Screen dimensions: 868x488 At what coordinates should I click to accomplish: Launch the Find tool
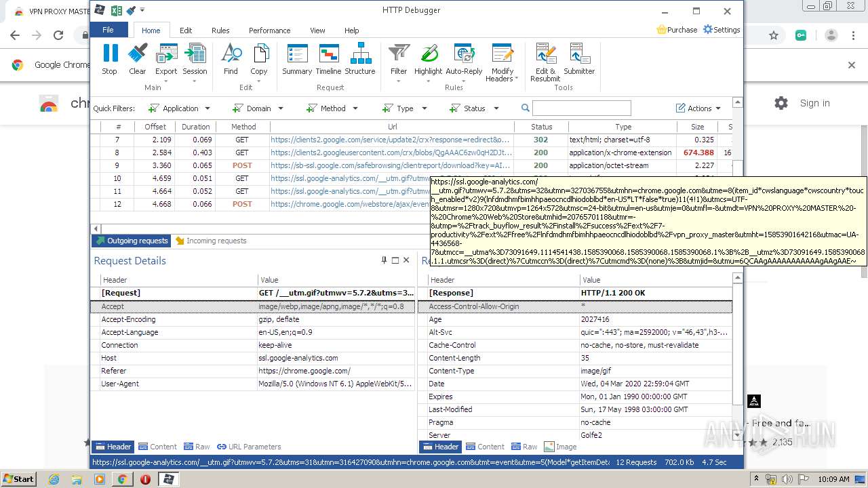pyautogui.click(x=231, y=59)
